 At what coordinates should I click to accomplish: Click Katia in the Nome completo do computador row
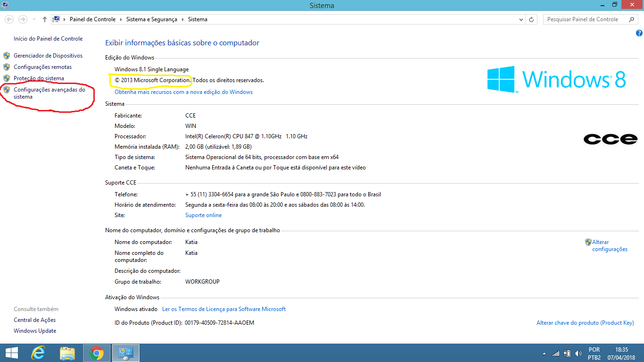[191, 253]
